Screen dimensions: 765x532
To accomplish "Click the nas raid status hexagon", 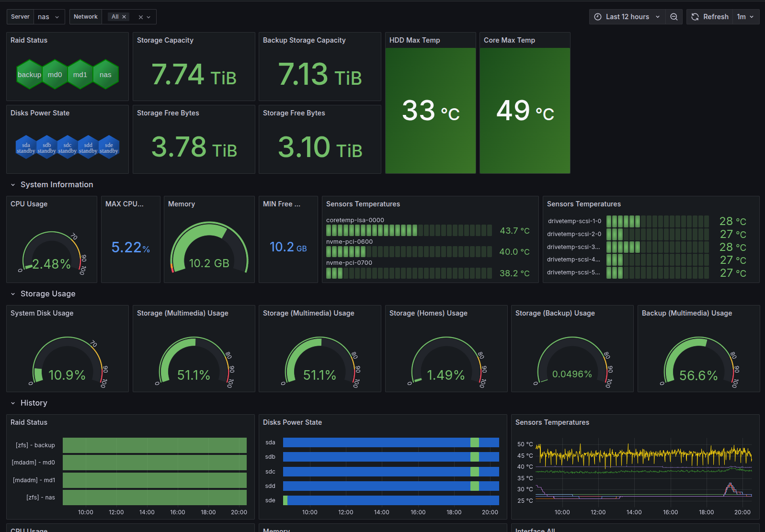I will (x=105, y=74).
